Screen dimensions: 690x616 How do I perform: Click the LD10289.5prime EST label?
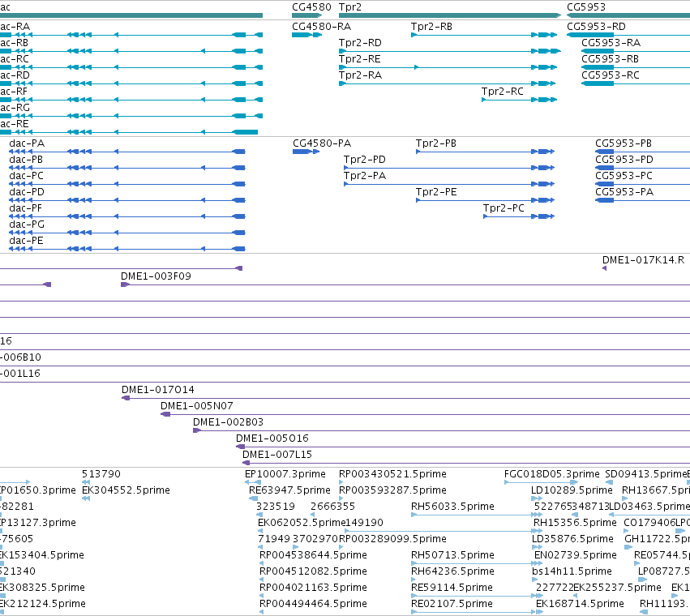click(572, 490)
